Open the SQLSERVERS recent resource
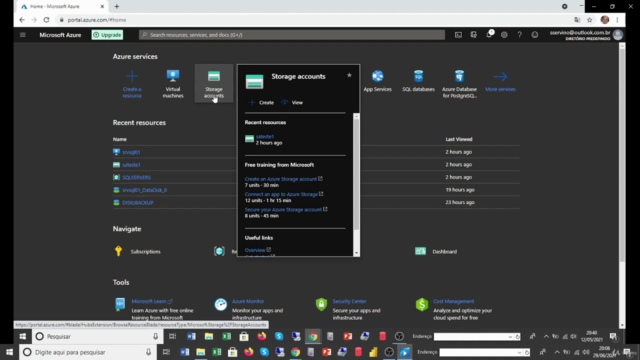 [x=136, y=177]
